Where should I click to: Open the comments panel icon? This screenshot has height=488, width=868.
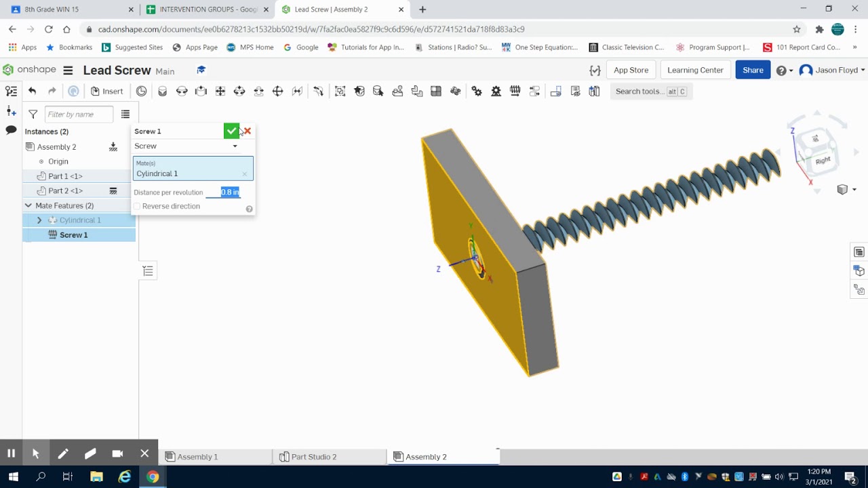pyautogui.click(x=11, y=129)
